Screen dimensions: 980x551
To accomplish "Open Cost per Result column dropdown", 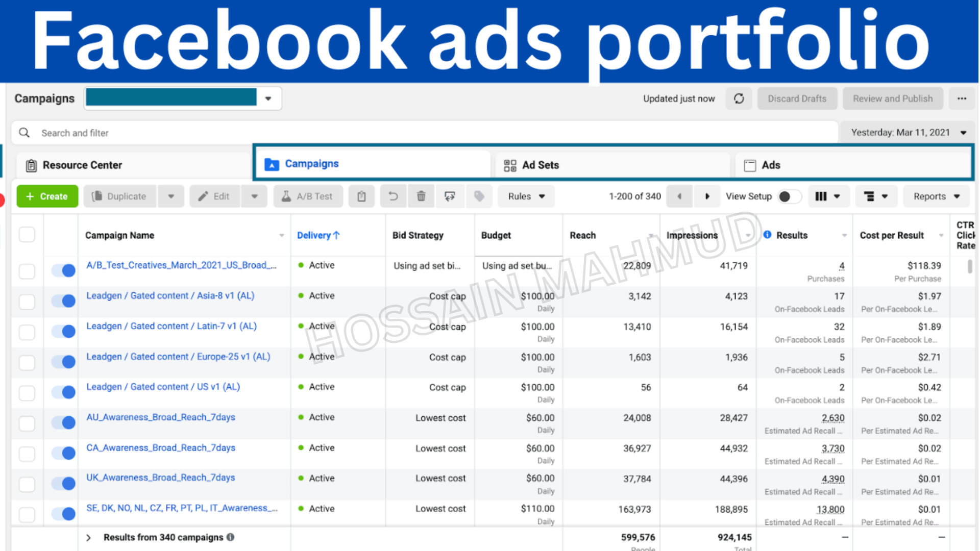I will coord(941,235).
